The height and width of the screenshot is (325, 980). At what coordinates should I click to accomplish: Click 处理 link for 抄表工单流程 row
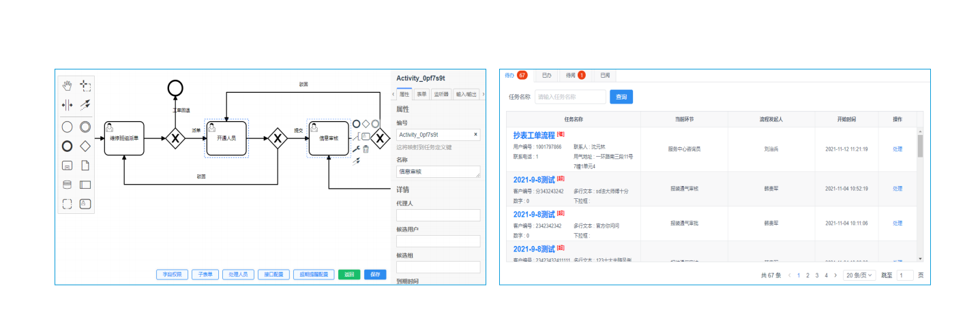(x=897, y=149)
